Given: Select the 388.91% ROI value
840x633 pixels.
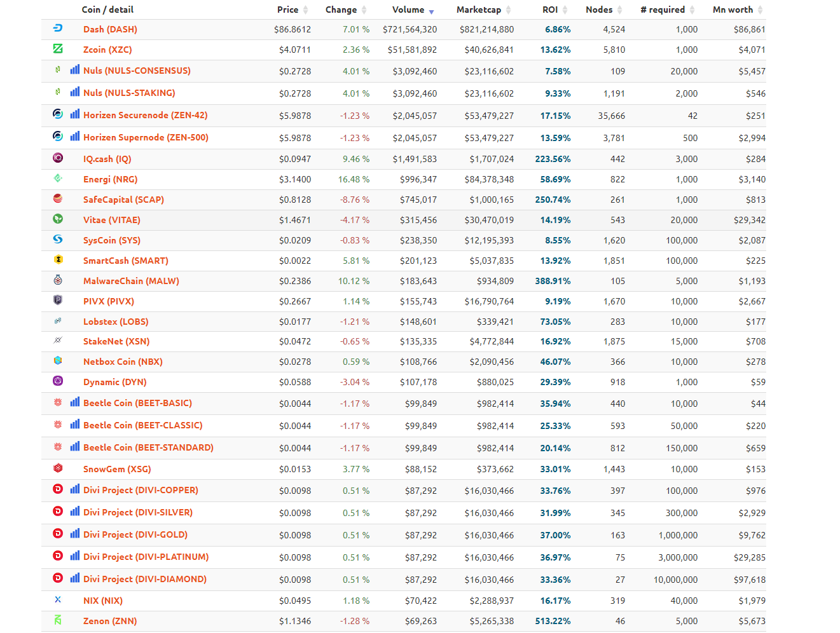Looking at the screenshot, I should (553, 281).
